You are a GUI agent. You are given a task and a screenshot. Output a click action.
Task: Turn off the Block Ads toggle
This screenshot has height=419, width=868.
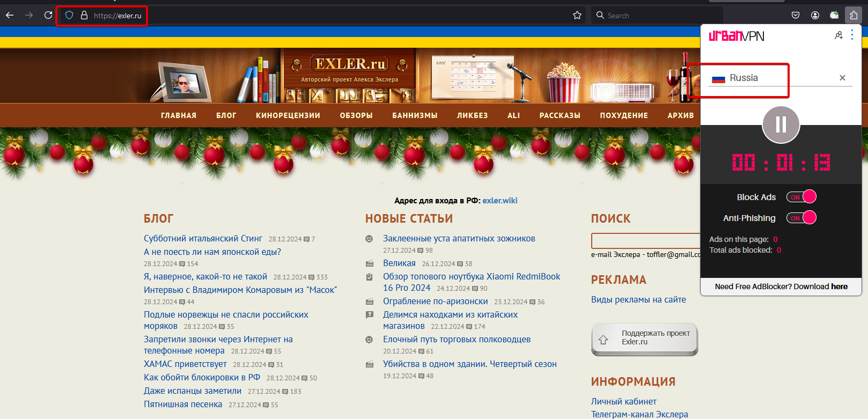801,197
